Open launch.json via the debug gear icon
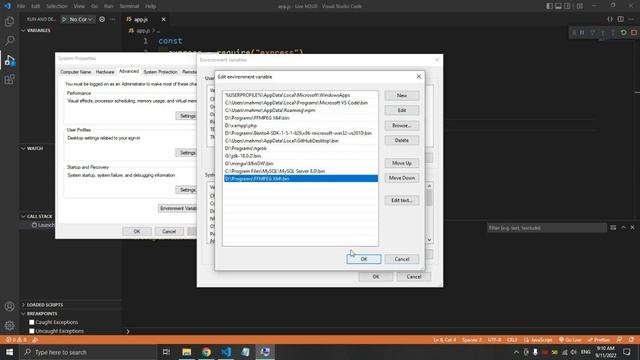 pos(102,19)
